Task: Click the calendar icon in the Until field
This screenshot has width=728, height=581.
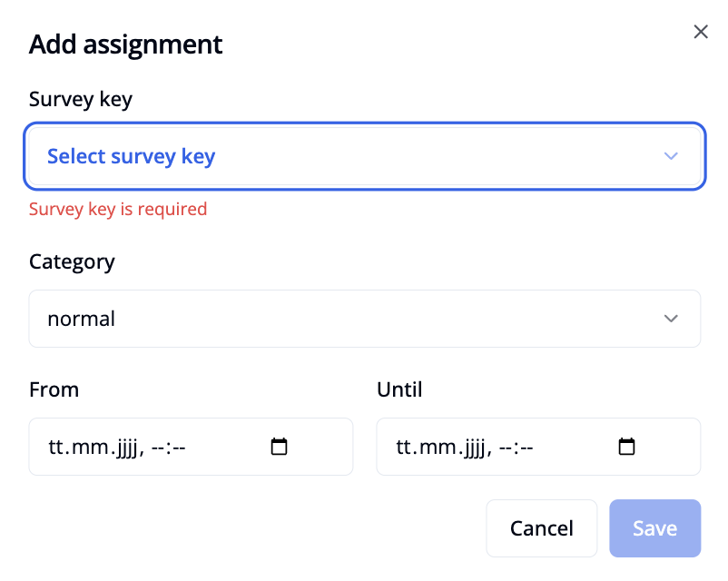Action: click(x=626, y=447)
